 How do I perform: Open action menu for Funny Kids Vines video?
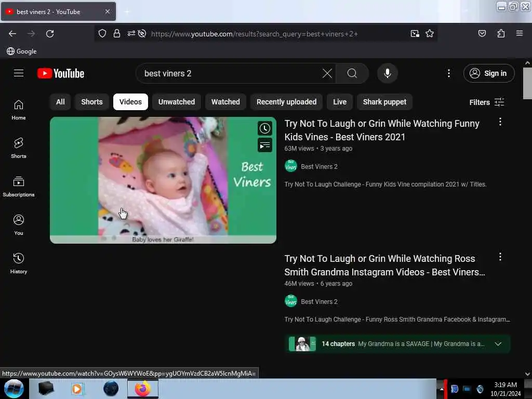point(500,122)
